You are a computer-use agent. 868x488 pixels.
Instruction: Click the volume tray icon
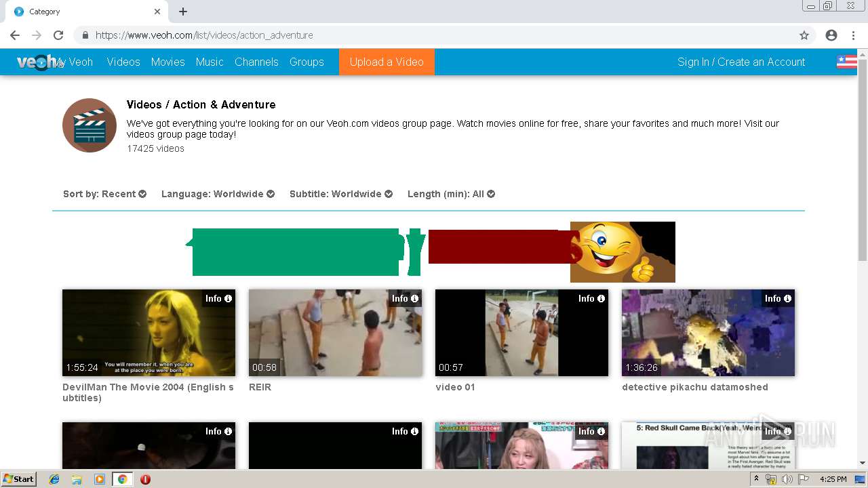click(787, 479)
